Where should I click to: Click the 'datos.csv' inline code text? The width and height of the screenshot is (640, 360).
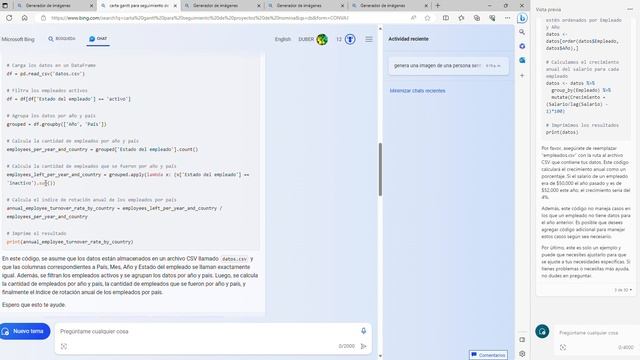[234, 259]
